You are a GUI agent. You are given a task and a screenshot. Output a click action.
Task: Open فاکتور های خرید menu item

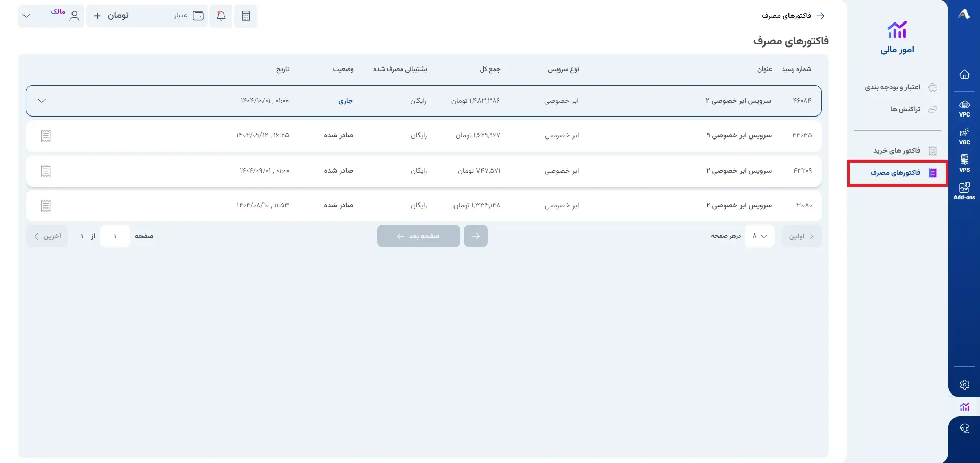(904, 151)
